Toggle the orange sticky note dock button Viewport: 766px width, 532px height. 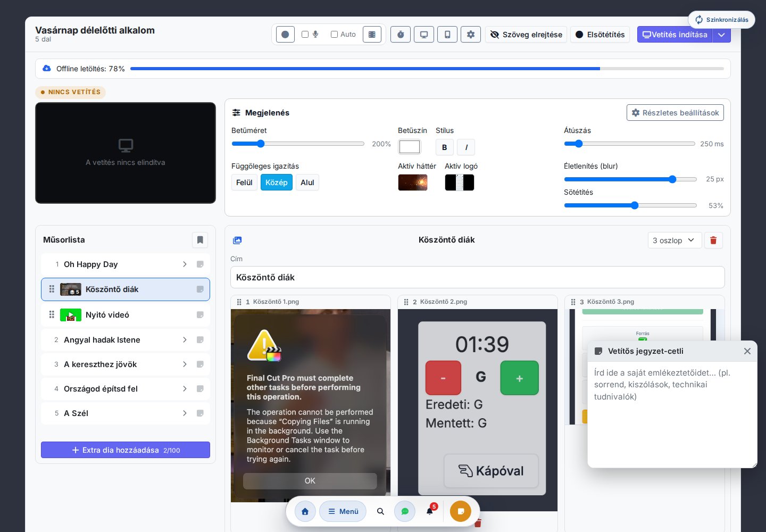point(461,511)
